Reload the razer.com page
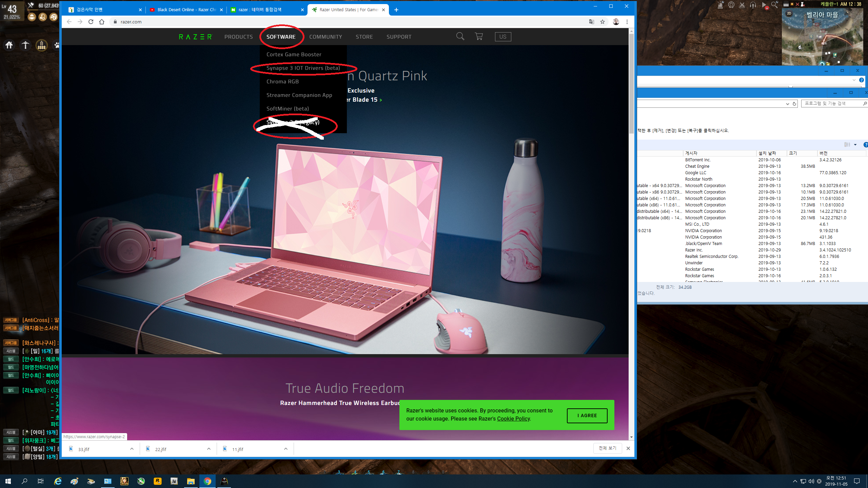This screenshot has width=868, height=488. [x=91, y=22]
